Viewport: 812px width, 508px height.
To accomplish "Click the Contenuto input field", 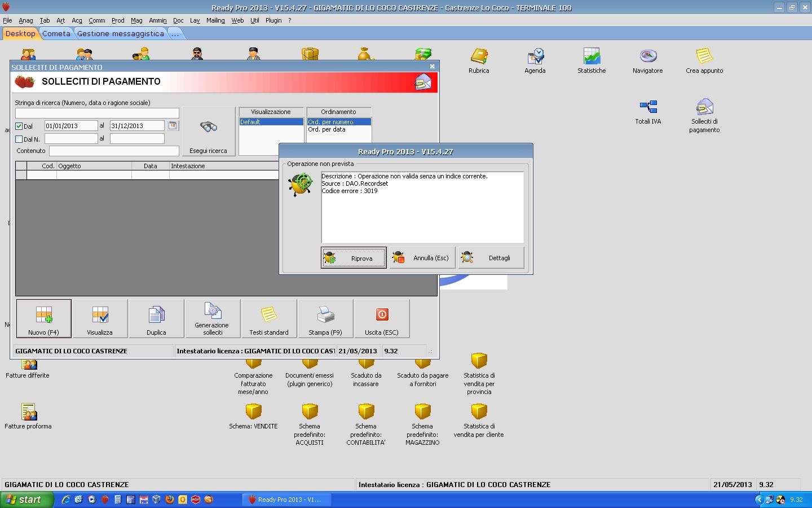I will tap(114, 151).
